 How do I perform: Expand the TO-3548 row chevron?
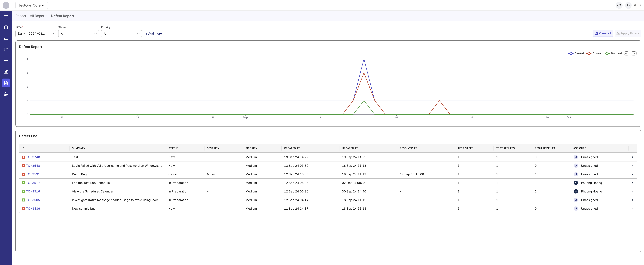pyautogui.click(x=632, y=166)
